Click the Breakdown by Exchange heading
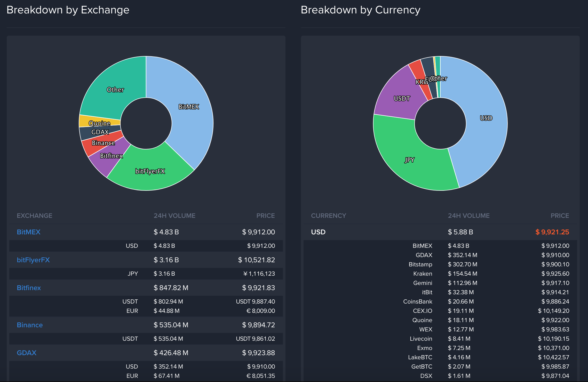 click(68, 10)
